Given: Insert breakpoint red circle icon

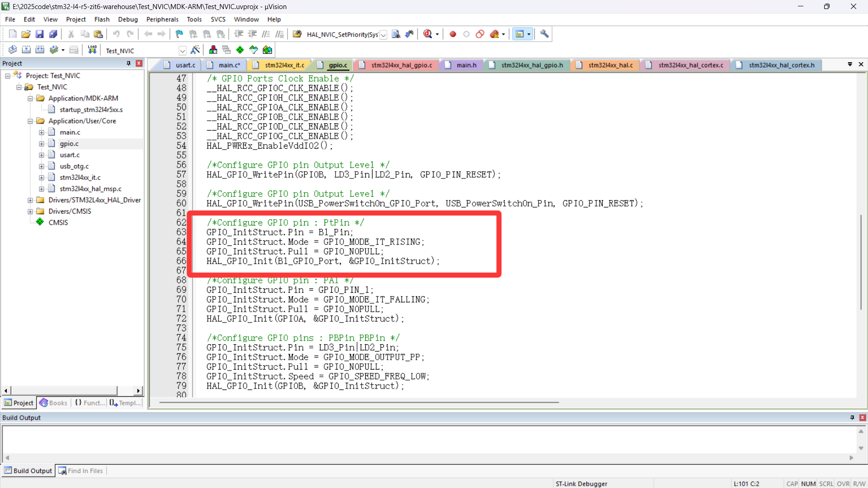Looking at the screenshot, I should [453, 34].
